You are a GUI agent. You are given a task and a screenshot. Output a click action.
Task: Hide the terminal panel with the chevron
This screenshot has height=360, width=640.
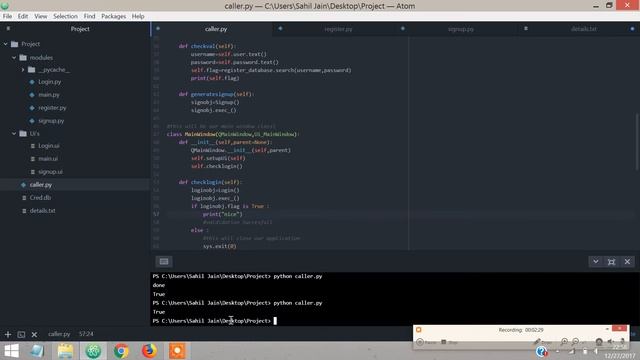click(x=596, y=262)
